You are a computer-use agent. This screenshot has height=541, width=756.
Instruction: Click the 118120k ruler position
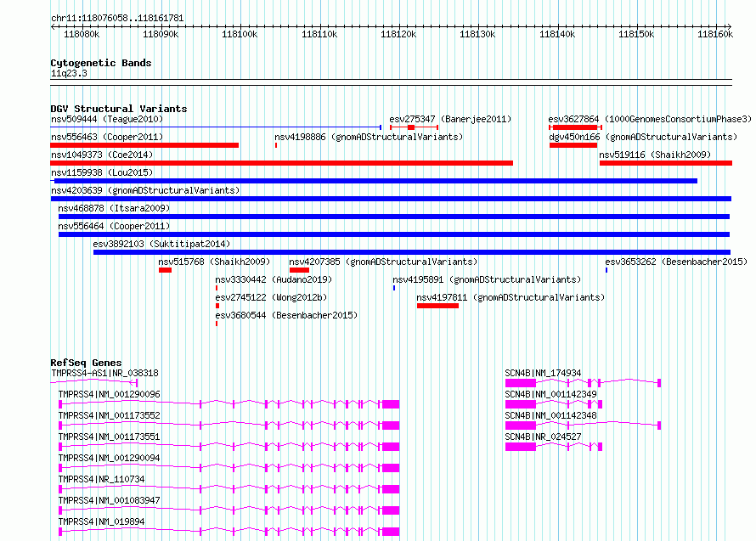pyautogui.click(x=398, y=34)
